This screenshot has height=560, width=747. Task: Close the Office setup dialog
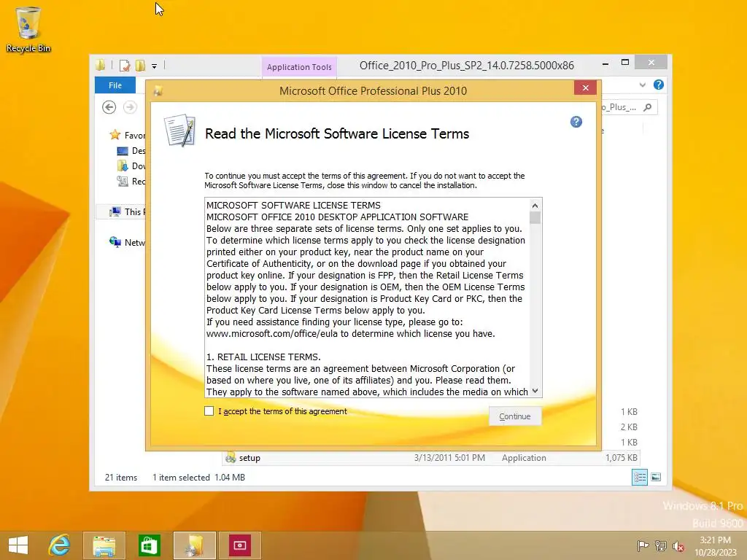pos(586,87)
